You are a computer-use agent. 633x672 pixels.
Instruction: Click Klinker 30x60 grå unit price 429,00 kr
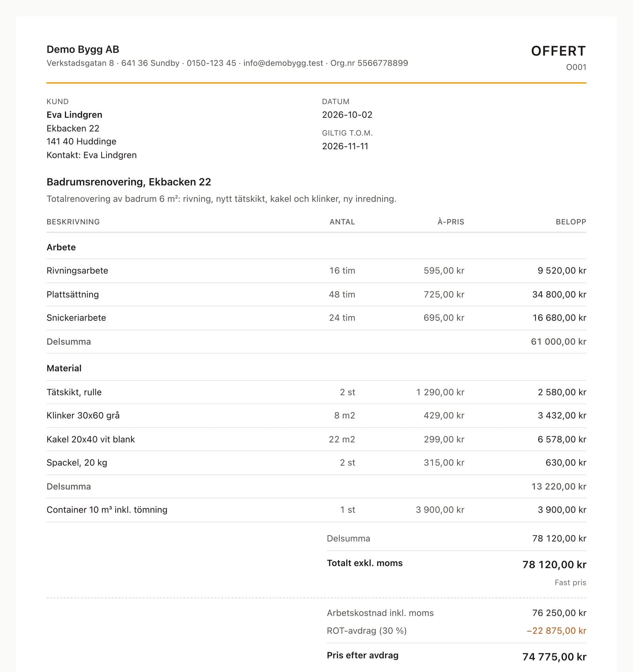tap(444, 415)
